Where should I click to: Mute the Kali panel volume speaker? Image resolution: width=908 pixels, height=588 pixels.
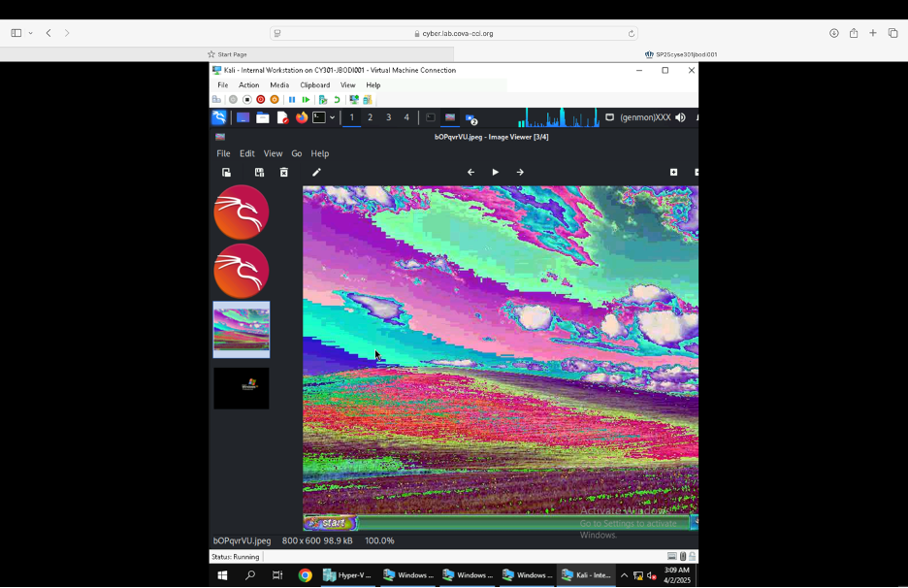(680, 117)
